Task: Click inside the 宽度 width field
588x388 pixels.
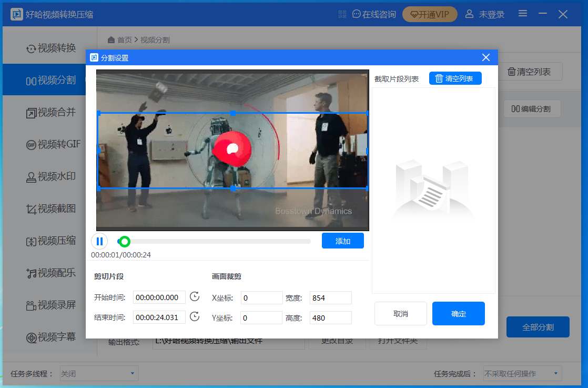Action: 330,297
